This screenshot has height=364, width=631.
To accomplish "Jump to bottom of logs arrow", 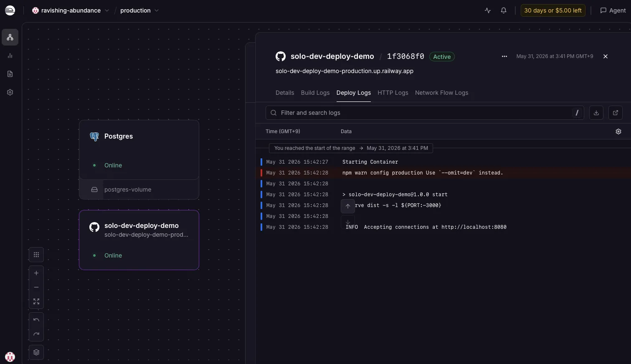I will coord(348,222).
